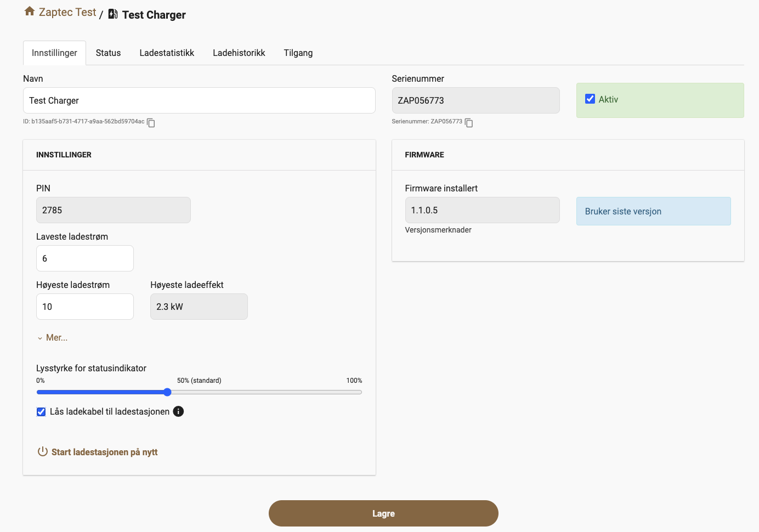Copy the serial number ZAP056773
The width and height of the screenshot is (759, 532).
[x=469, y=123]
